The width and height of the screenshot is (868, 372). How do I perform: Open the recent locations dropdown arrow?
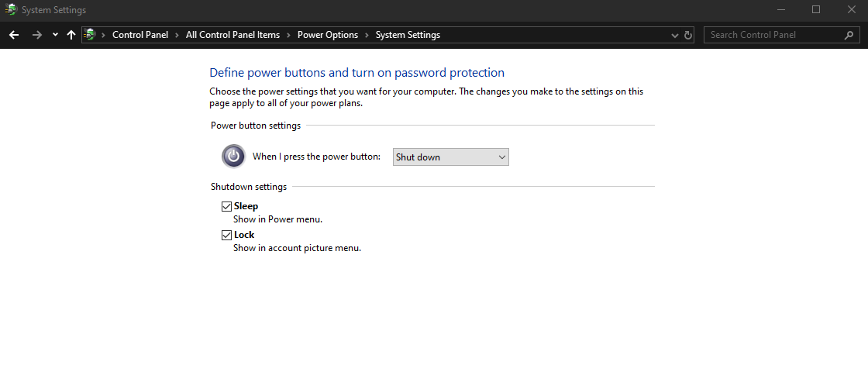point(55,35)
